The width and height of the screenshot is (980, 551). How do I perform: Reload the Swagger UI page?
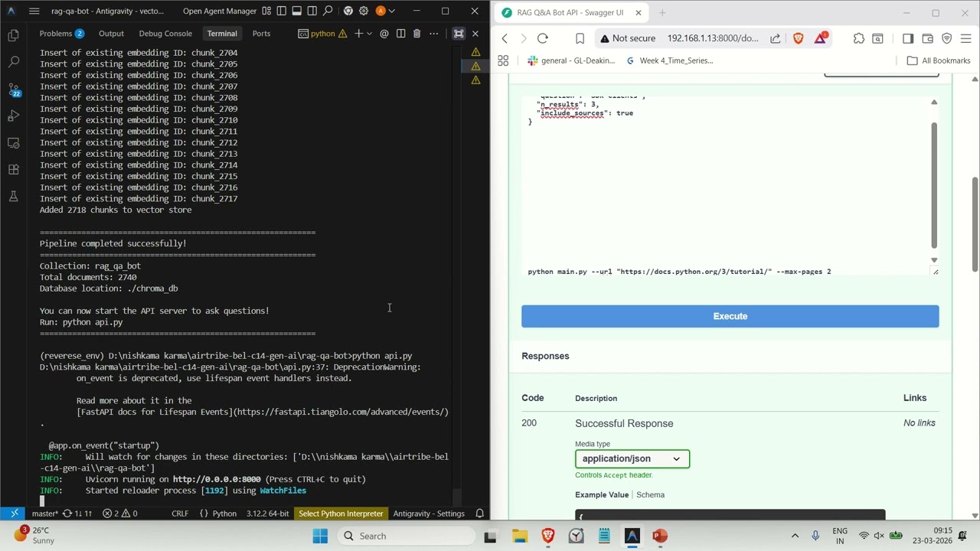pyautogui.click(x=542, y=38)
